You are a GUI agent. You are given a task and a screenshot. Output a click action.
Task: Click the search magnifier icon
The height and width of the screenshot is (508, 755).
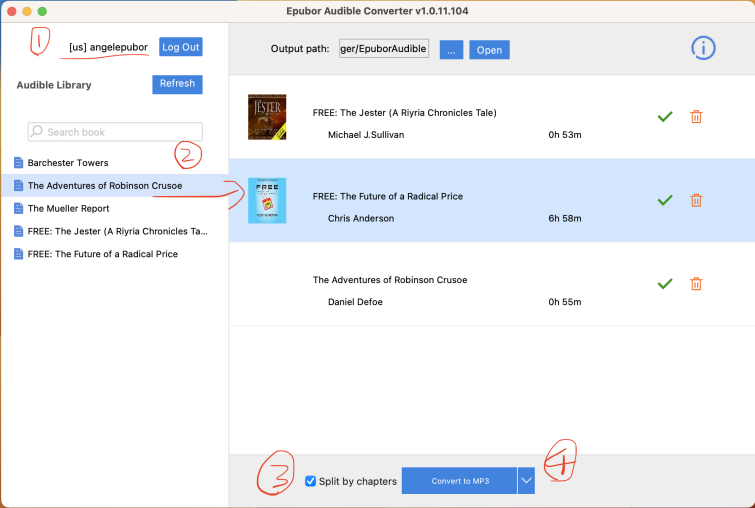(37, 131)
